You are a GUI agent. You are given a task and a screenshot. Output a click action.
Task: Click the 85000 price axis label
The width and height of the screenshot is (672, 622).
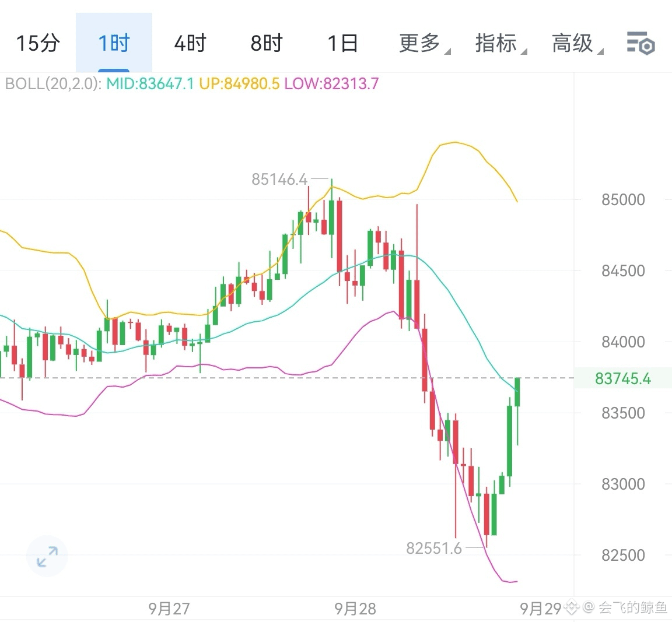[x=623, y=199]
